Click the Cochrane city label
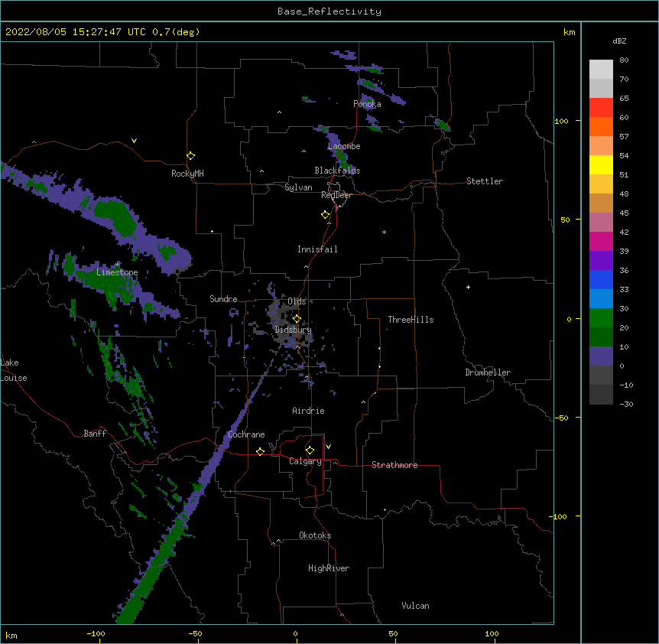The height and width of the screenshot is (644, 659). [246, 434]
